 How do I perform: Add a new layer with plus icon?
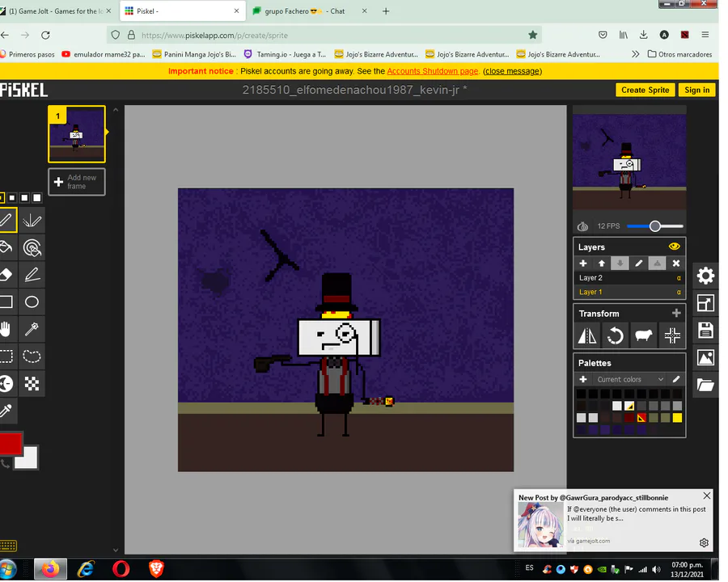583,264
